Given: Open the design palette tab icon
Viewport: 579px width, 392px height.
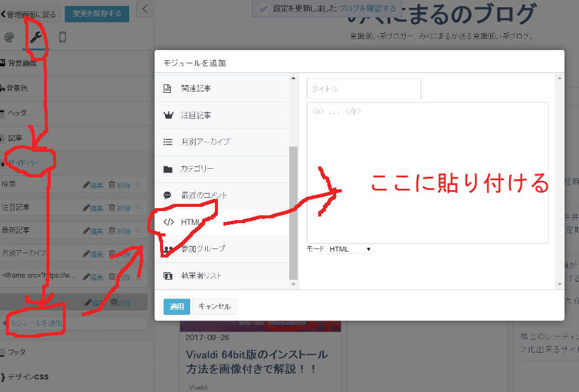Looking at the screenshot, I should pos(9,37).
